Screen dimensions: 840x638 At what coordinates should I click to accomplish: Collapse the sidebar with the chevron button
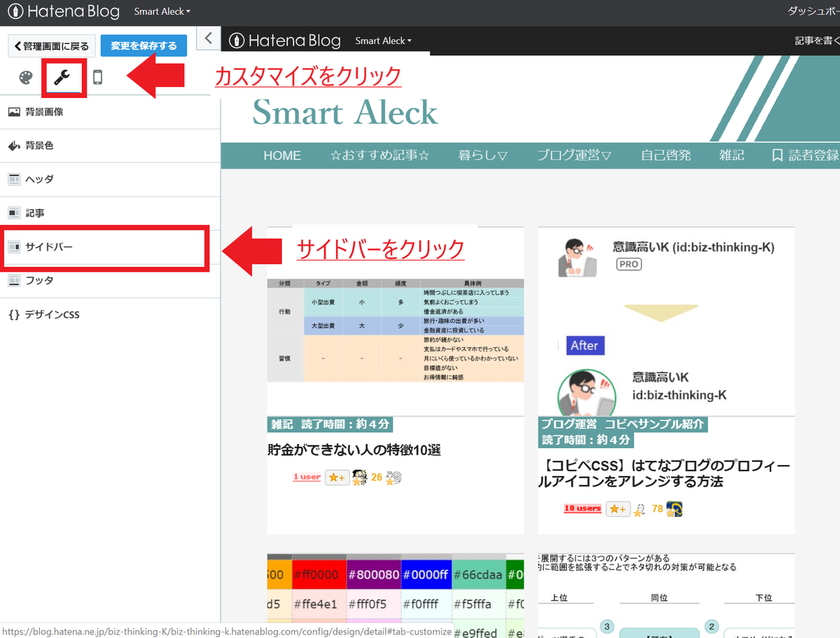[209, 38]
